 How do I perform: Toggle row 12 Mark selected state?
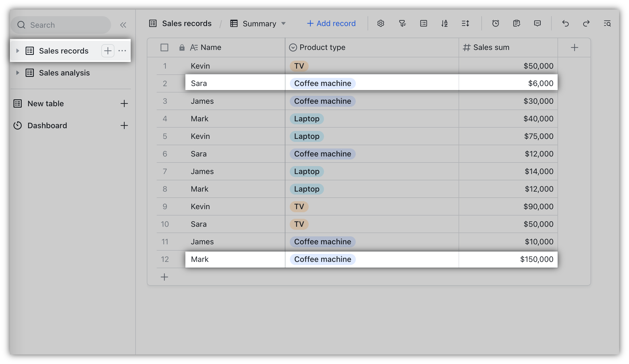[164, 259]
